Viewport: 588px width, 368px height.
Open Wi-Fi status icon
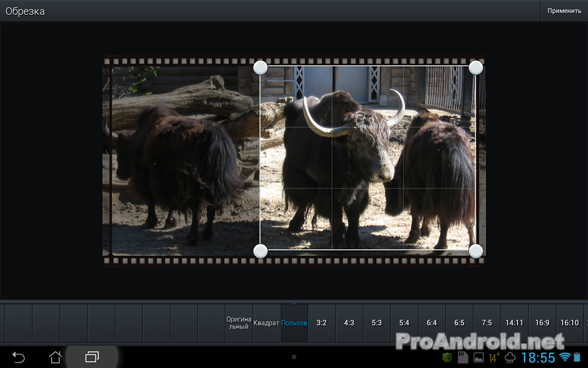pyautogui.click(x=564, y=356)
